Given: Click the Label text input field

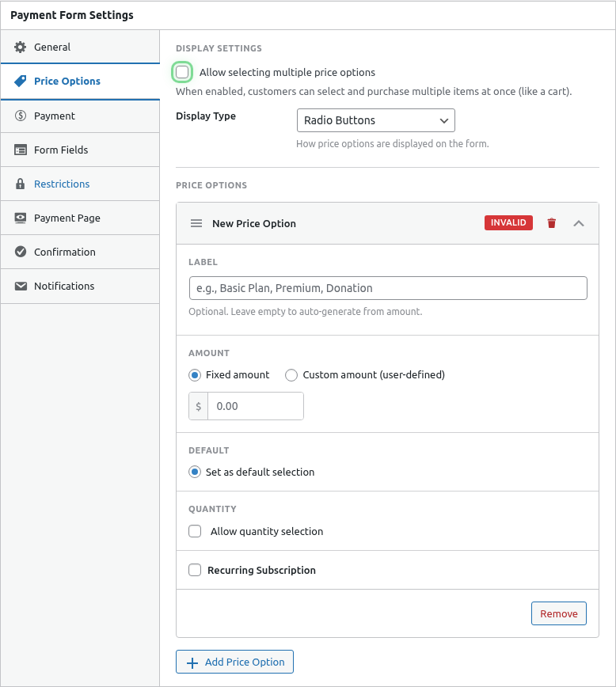Looking at the screenshot, I should coord(387,288).
